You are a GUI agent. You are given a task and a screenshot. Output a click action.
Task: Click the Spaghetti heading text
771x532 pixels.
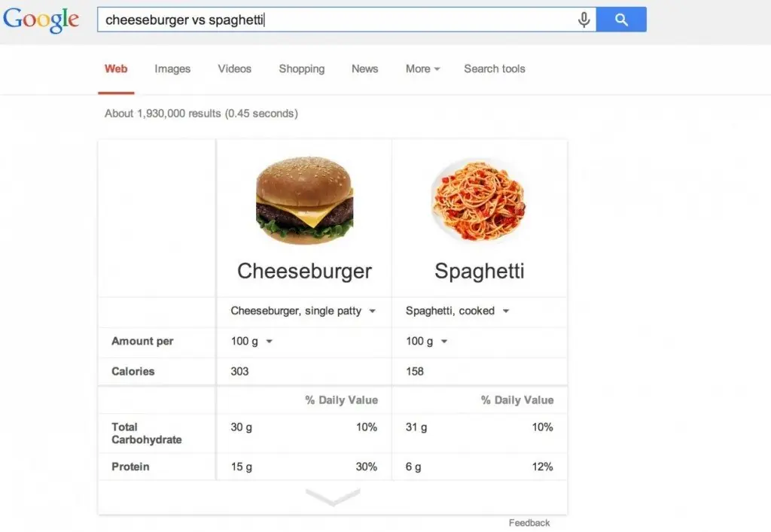point(480,271)
